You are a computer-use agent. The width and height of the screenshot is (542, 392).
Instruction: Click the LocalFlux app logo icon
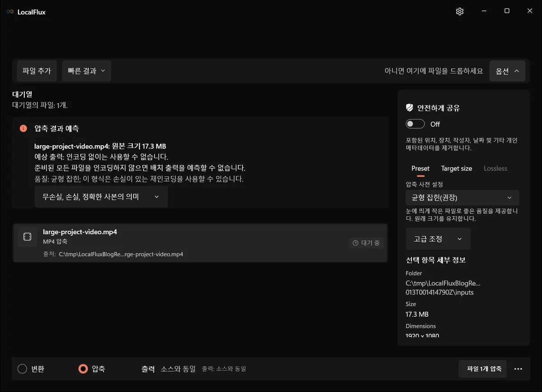click(x=10, y=12)
